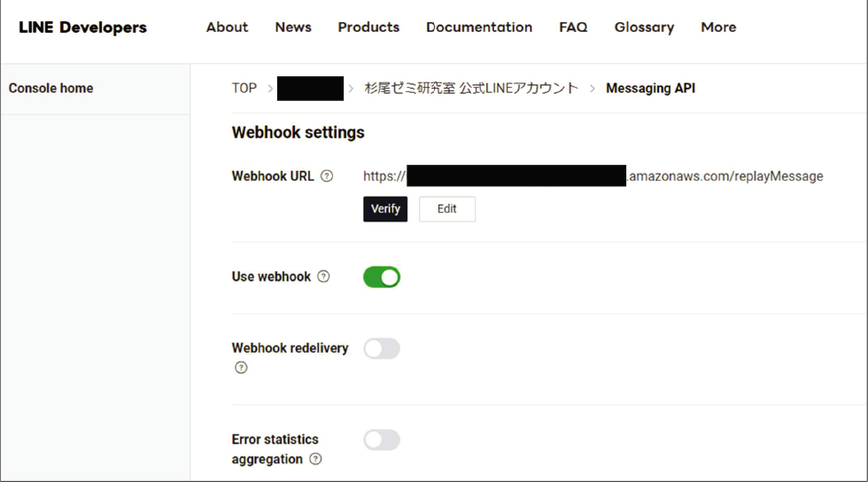This screenshot has height=482, width=868.
Task: Click help icon next to Webhook URL
Action: [327, 176]
